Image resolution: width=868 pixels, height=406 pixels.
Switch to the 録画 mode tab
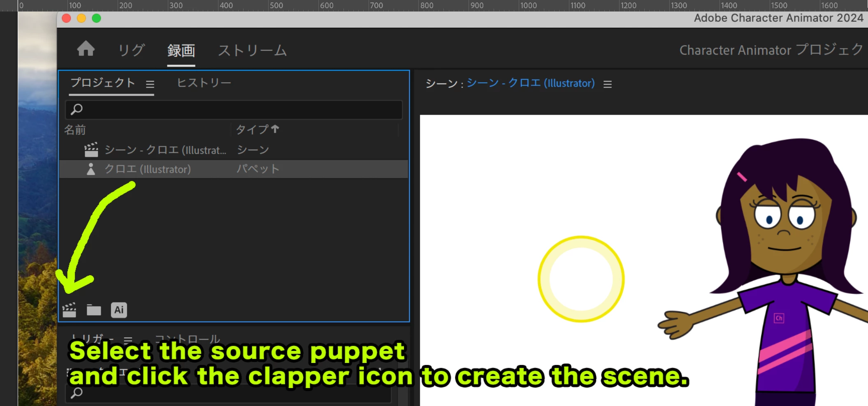181,51
